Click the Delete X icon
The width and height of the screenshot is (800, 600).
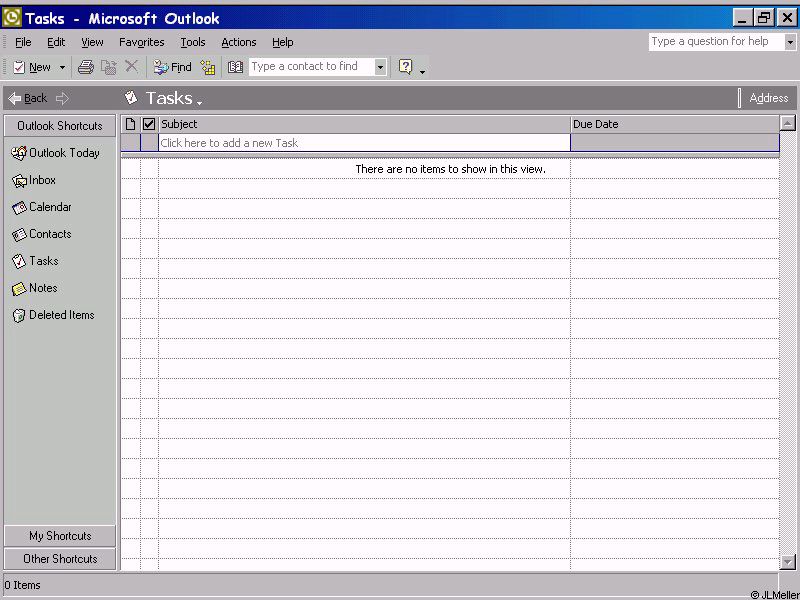[x=132, y=66]
